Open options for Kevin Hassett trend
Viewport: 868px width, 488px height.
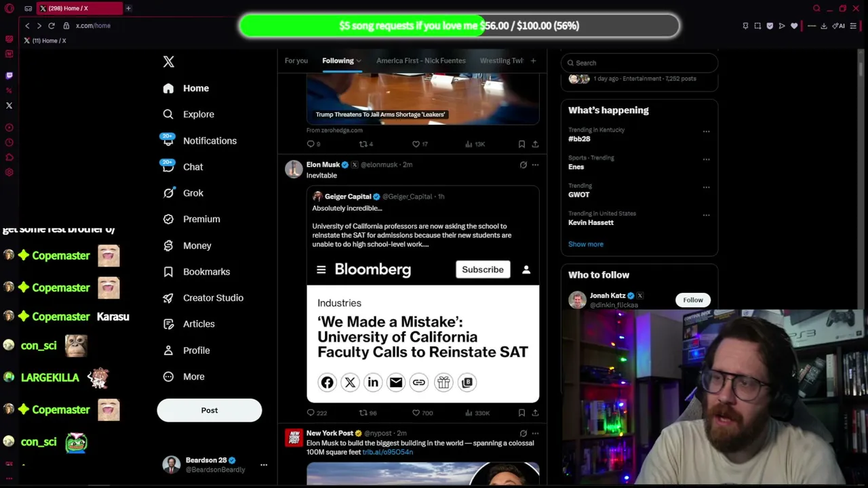[706, 215]
